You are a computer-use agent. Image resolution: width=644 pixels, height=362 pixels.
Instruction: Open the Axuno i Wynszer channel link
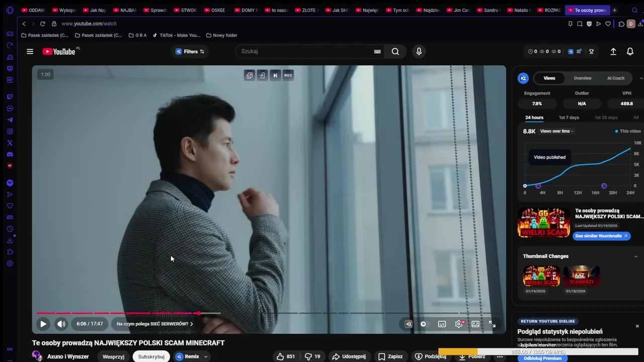[68, 356]
